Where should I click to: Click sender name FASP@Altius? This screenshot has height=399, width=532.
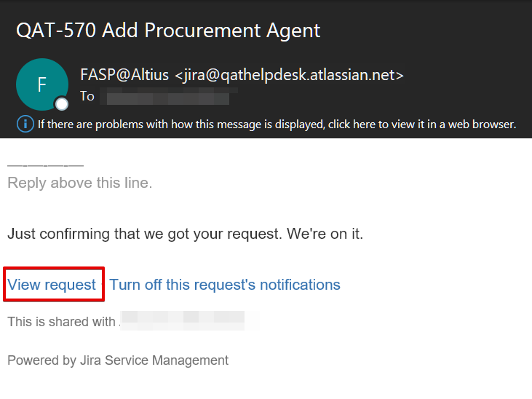click(x=124, y=75)
